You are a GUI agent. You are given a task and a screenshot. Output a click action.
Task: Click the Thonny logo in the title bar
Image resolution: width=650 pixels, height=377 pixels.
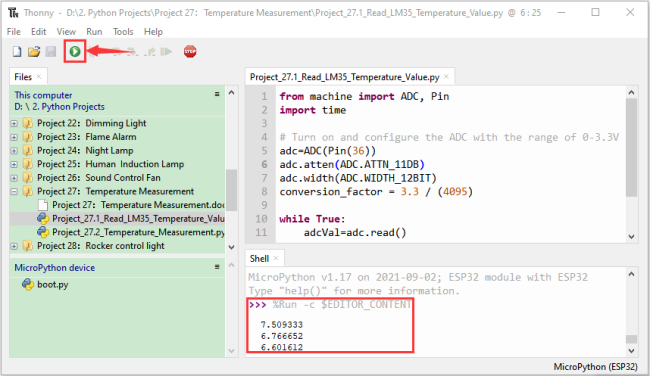point(13,13)
